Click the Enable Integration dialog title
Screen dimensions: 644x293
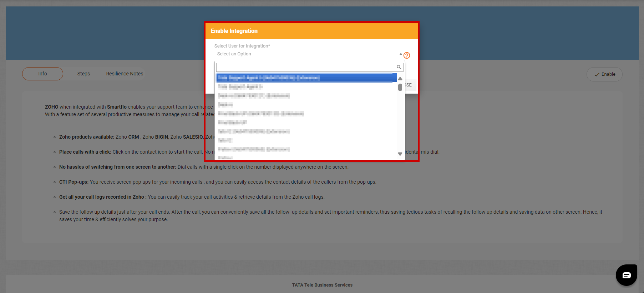(x=234, y=31)
